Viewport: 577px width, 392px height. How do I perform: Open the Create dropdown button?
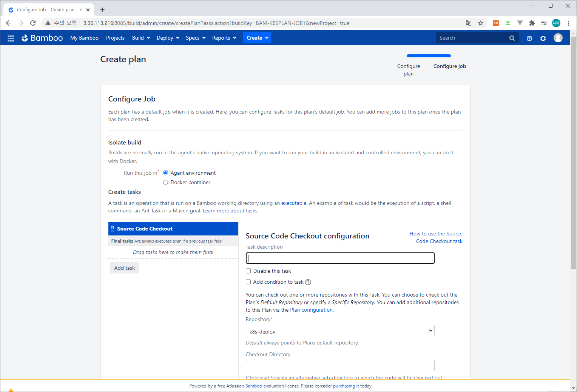point(257,38)
